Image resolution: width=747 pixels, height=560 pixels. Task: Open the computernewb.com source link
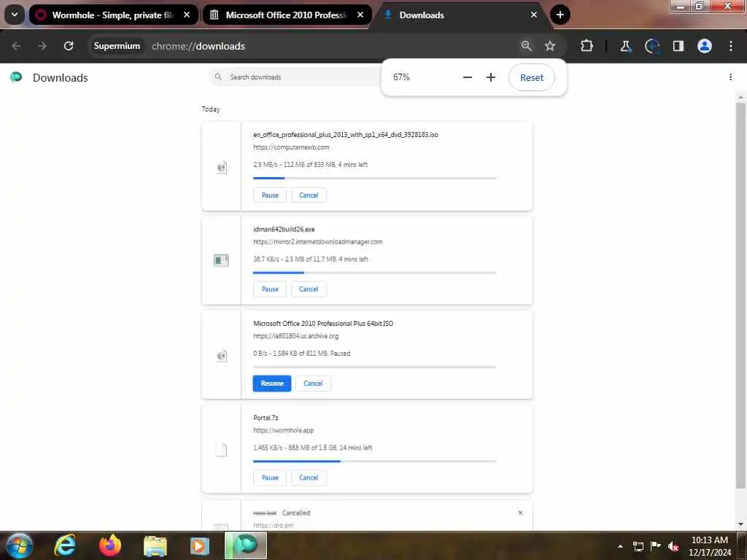pyautogui.click(x=291, y=147)
